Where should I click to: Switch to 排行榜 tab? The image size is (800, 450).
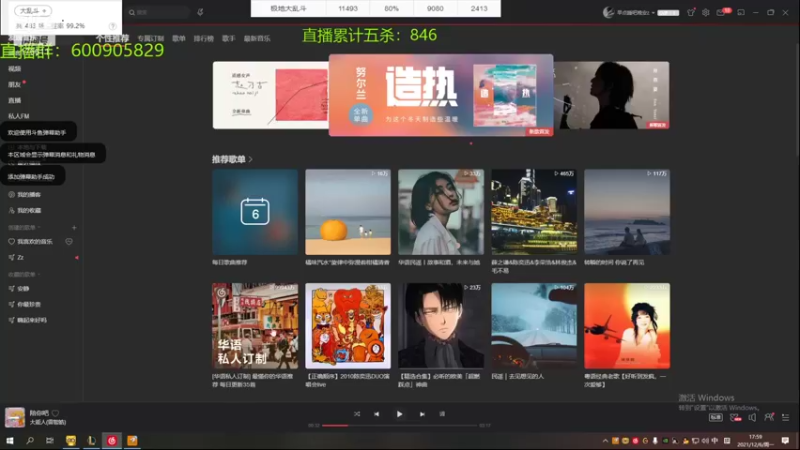click(204, 38)
